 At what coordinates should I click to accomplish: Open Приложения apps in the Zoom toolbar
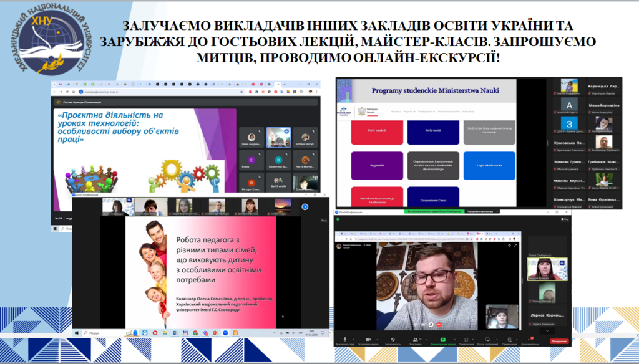(x=466, y=340)
